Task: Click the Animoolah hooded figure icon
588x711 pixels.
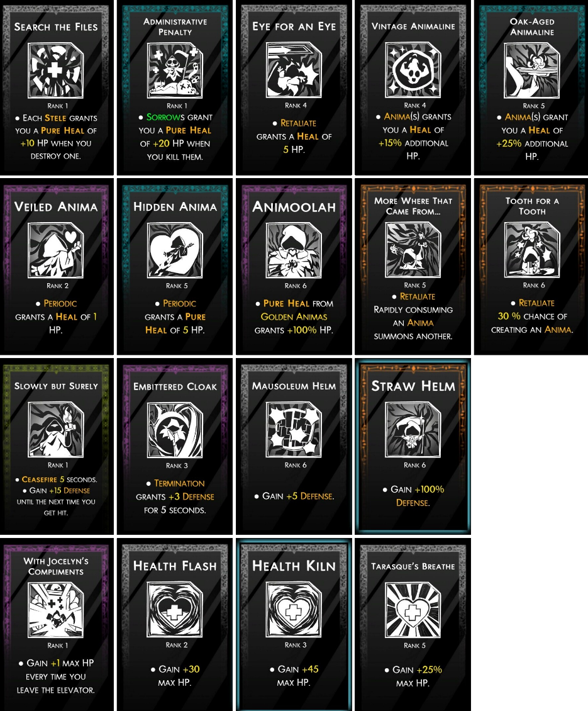Action: (x=294, y=250)
